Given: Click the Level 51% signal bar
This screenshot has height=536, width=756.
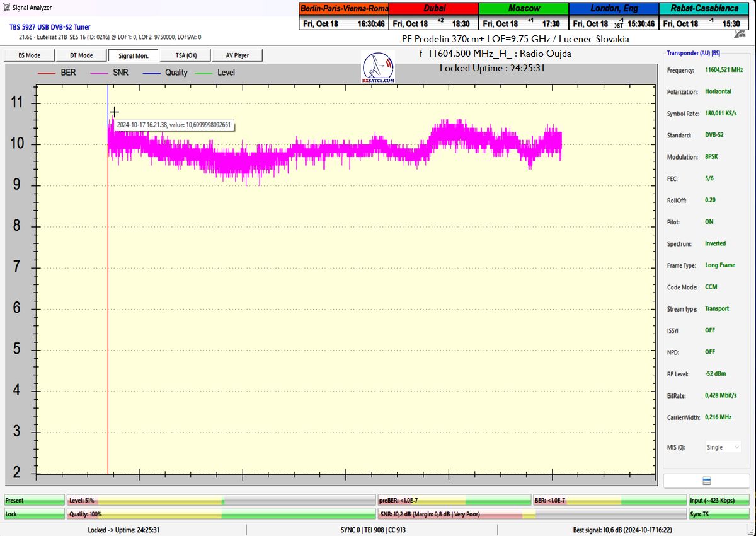Looking at the screenshot, I should pos(220,501).
